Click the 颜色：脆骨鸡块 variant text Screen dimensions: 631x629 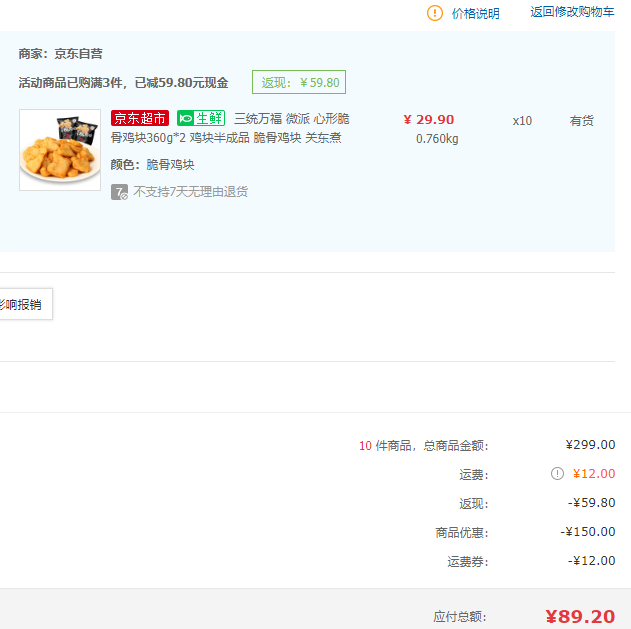pos(152,165)
